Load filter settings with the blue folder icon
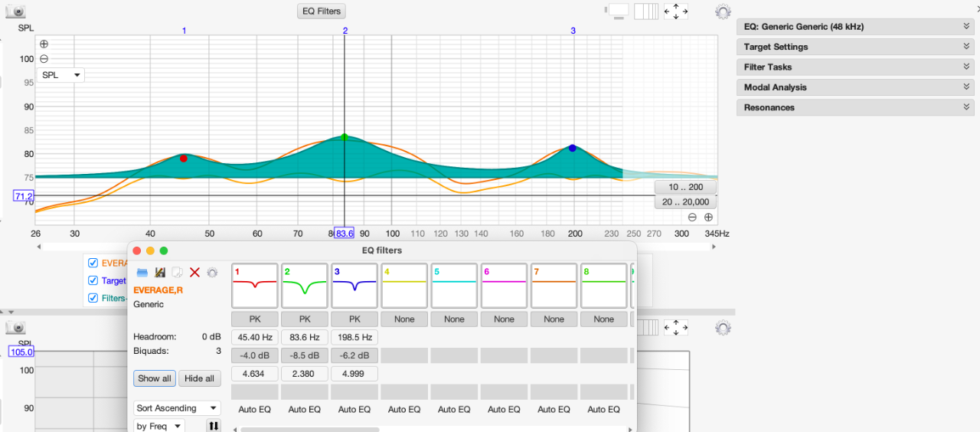 coord(142,272)
